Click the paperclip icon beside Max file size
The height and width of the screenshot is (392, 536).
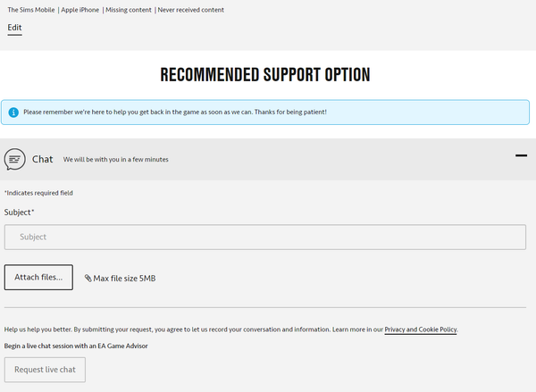tap(88, 279)
